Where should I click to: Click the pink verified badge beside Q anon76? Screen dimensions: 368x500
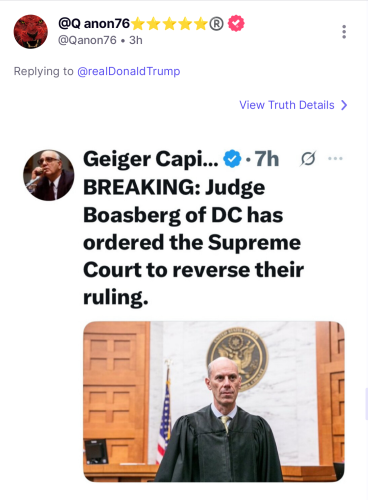tap(236, 23)
